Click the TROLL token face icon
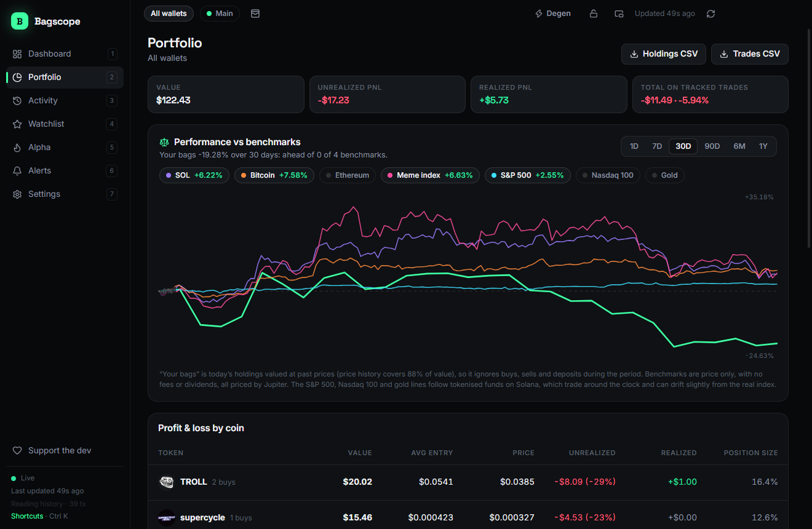Image resolution: width=812 pixels, height=529 pixels. 166,482
